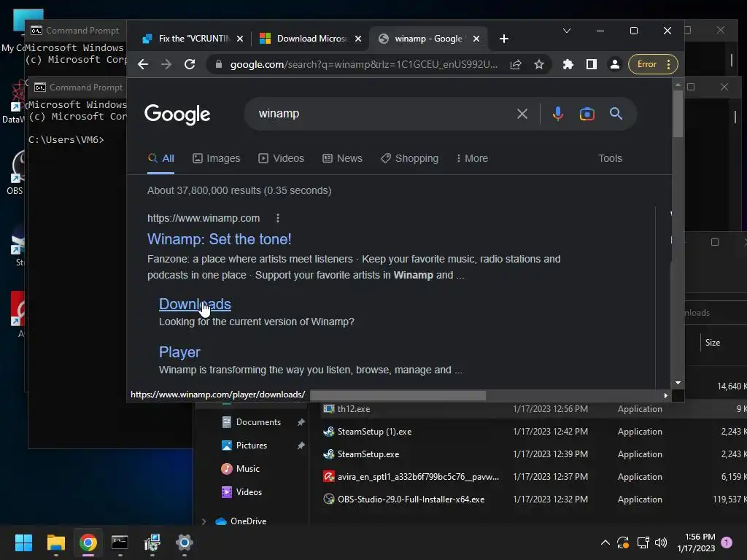
Task: Close the Download Microsoft tab
Action: pos(358,39)
